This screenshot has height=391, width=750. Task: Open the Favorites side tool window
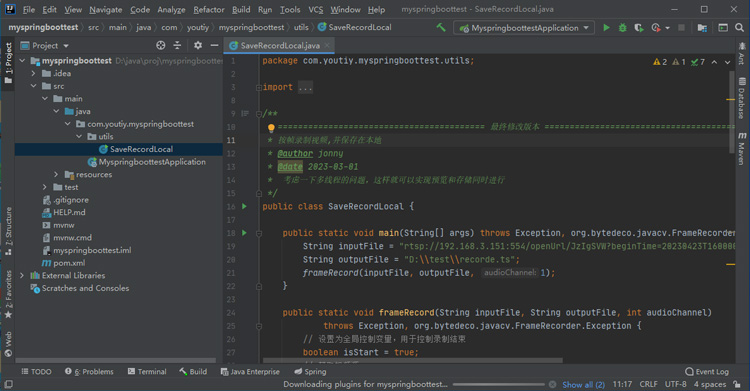[8, 294]
